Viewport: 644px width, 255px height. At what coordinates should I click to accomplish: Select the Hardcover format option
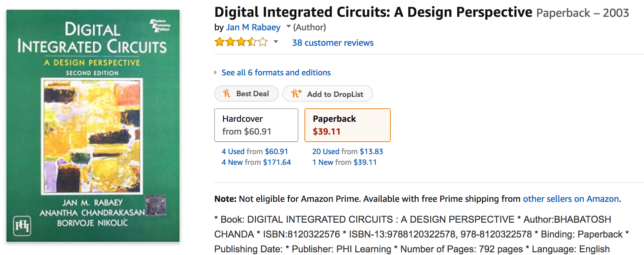(256, 125)
